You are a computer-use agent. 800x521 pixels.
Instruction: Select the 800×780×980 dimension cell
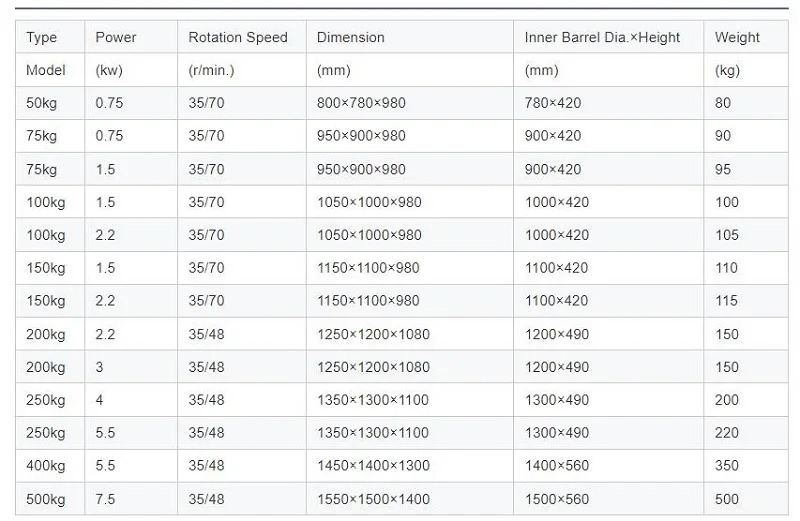pos(361,103)
